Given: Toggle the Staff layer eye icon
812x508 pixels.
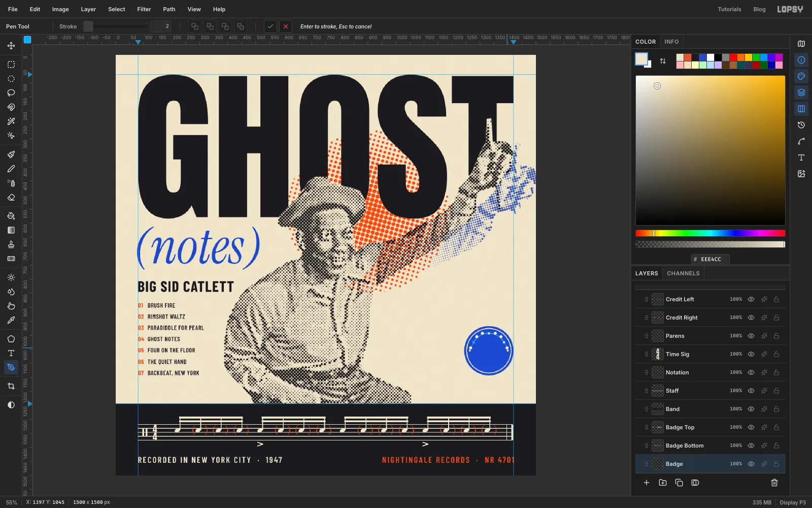Looking at the screenshot, I should coord(751,391).
